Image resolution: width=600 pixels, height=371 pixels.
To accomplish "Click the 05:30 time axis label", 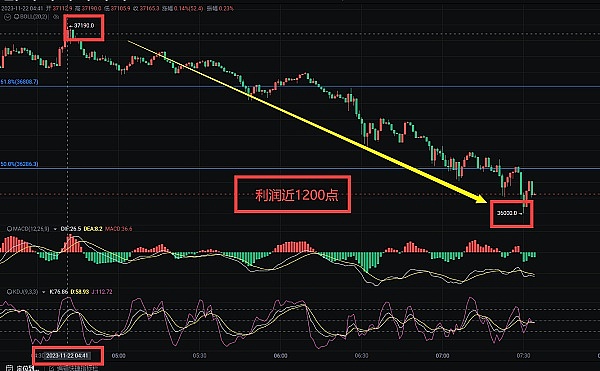I will (199, 356).
